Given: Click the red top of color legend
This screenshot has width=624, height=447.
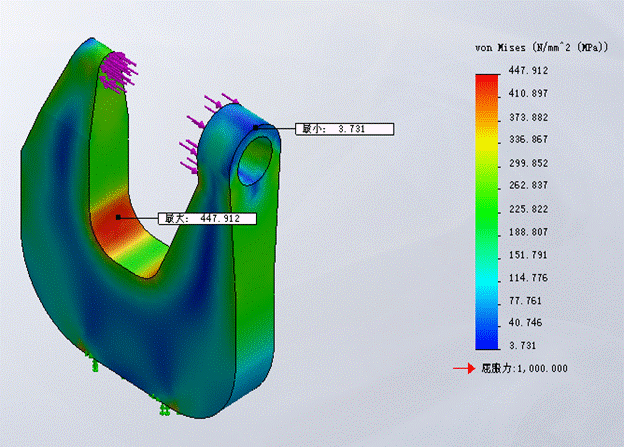Looking at the screenshot, I should tap(487, 80).
